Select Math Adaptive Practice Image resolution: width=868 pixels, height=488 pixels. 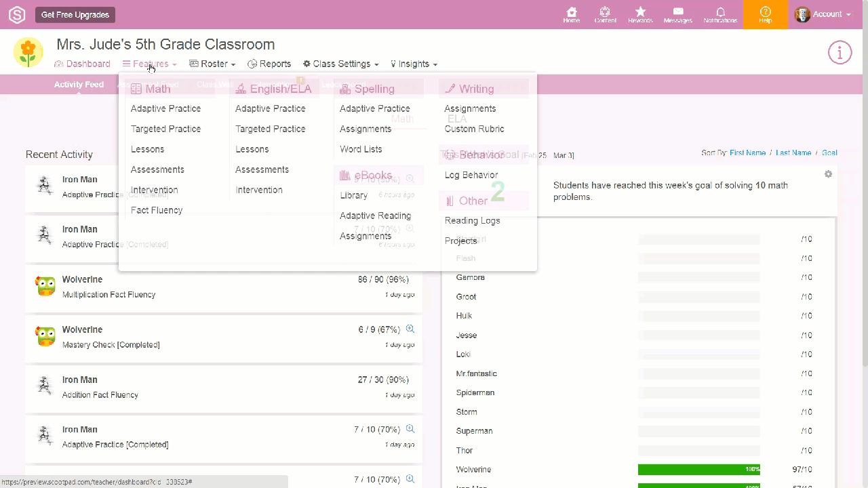click(165, 108)
